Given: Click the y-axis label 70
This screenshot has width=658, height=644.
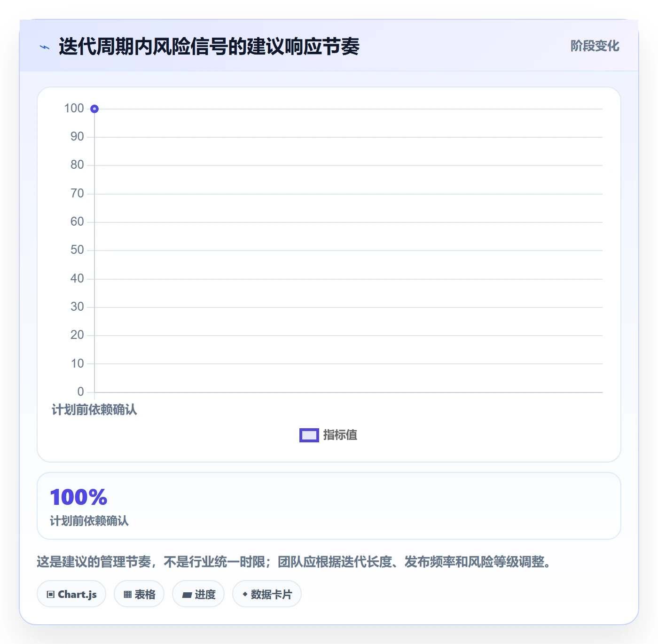Looking at the screenshot, I should point(77,194).
